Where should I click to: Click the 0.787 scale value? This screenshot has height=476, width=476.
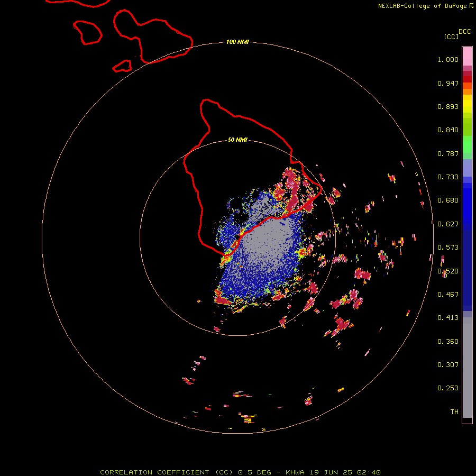pyautogui.click(x=448, y=153)
